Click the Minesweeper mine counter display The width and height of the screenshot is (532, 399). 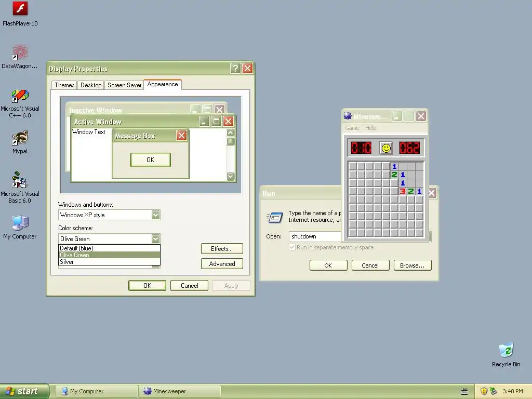(361, 148)
